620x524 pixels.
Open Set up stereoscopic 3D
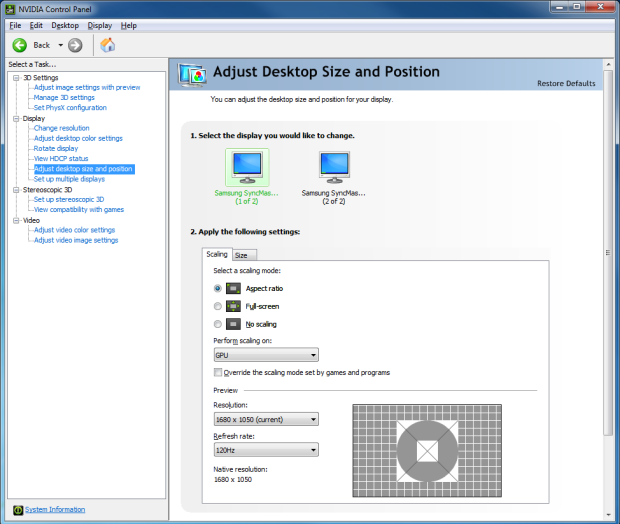click(x=69, y=199)
